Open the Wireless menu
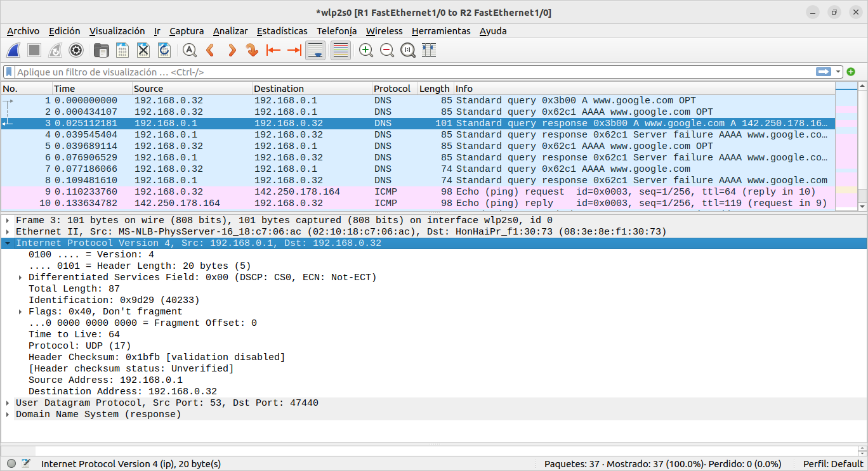The height and width of the screenshot is (471, 868). tap(384, 31)
